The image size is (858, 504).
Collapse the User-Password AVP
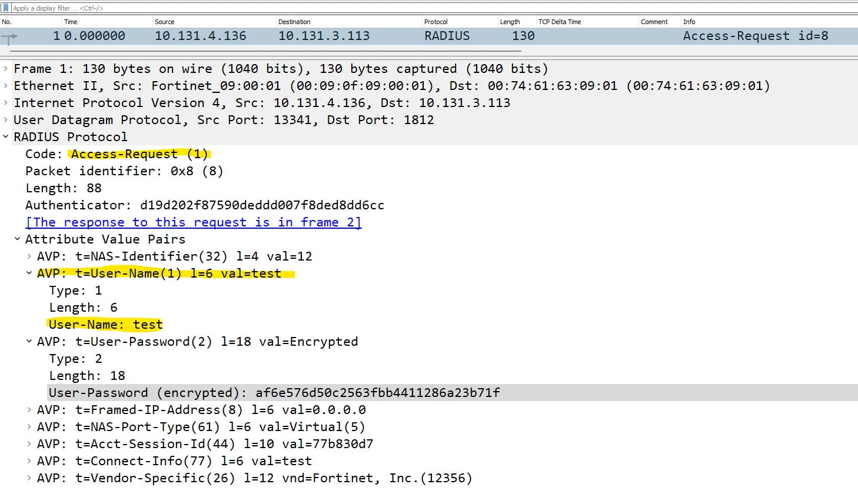click(x=29, y=342)
